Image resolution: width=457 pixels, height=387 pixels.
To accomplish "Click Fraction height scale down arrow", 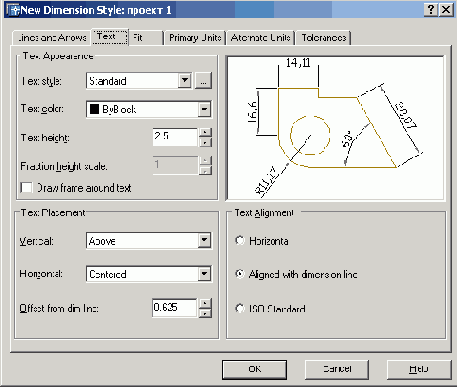I will pyautogui.click(x=205, y=170).
